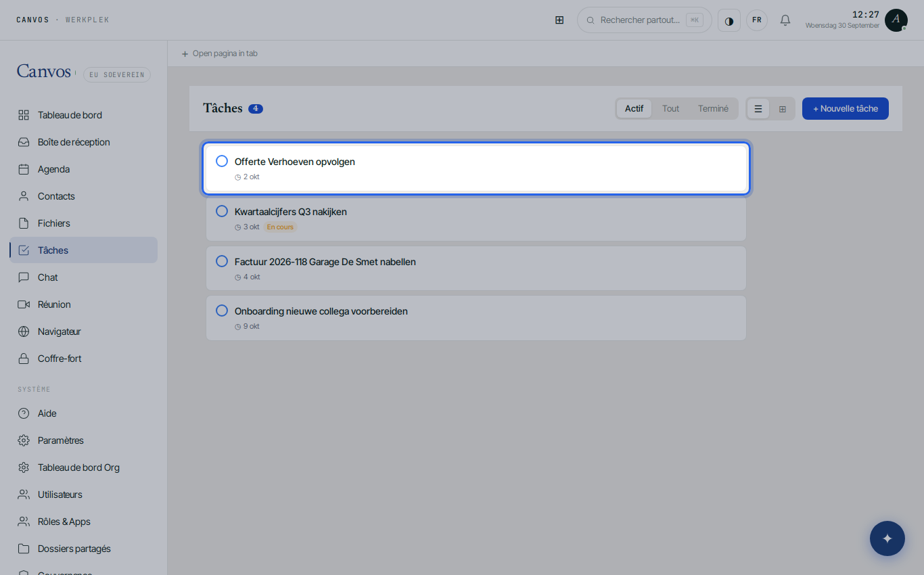Screen dimensions: 924x575
Task: Click the Réunion video camera icon
Action: click(24, 304)
